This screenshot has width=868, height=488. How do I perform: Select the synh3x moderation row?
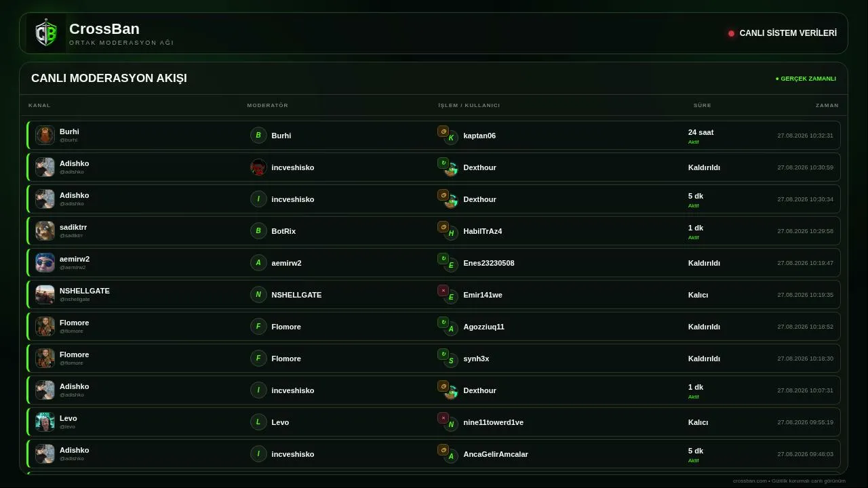tap(433, 358)
